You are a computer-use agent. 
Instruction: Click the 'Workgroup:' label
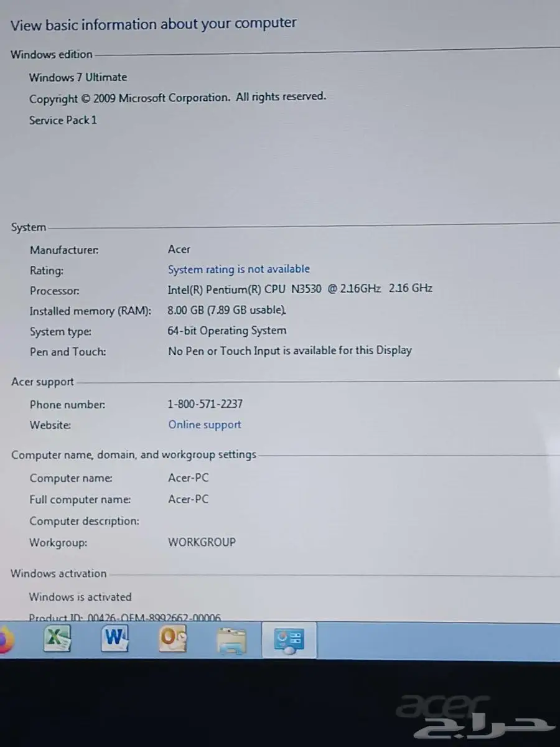58,543
